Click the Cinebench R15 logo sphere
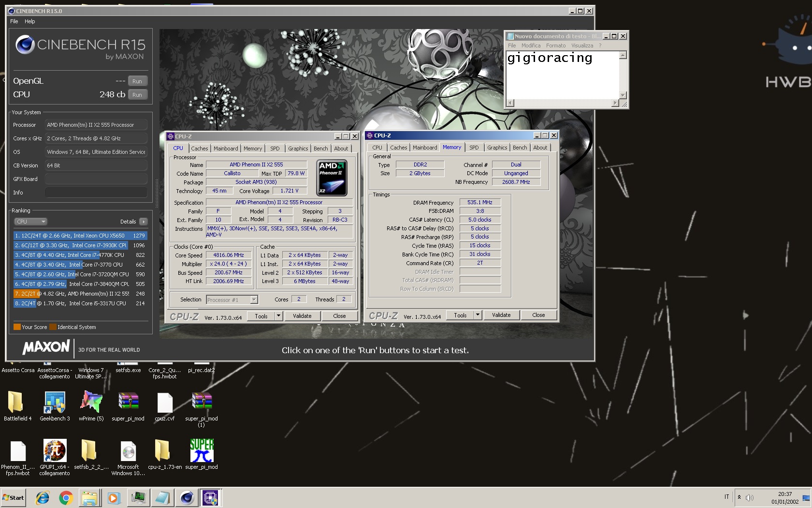Screen dimensions: 812x508 (x=25, y=45)
